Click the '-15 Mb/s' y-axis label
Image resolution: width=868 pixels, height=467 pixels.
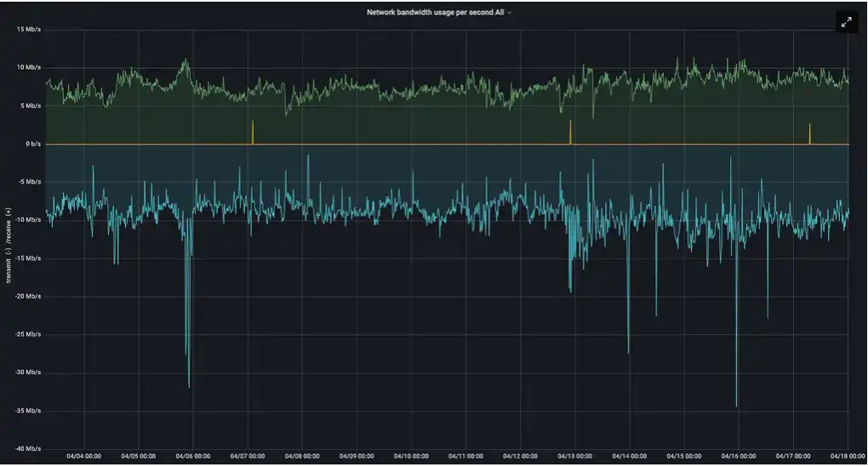coord(28,259)
